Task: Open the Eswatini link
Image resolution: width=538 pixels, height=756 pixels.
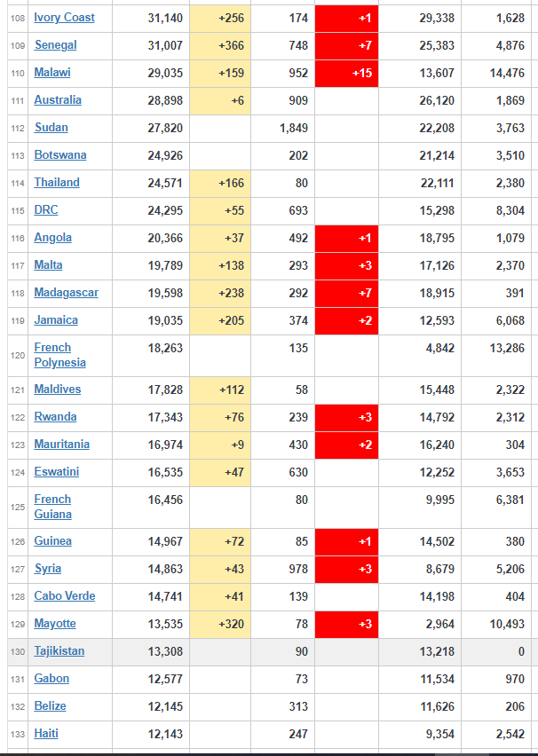Action: click(57, 472)
